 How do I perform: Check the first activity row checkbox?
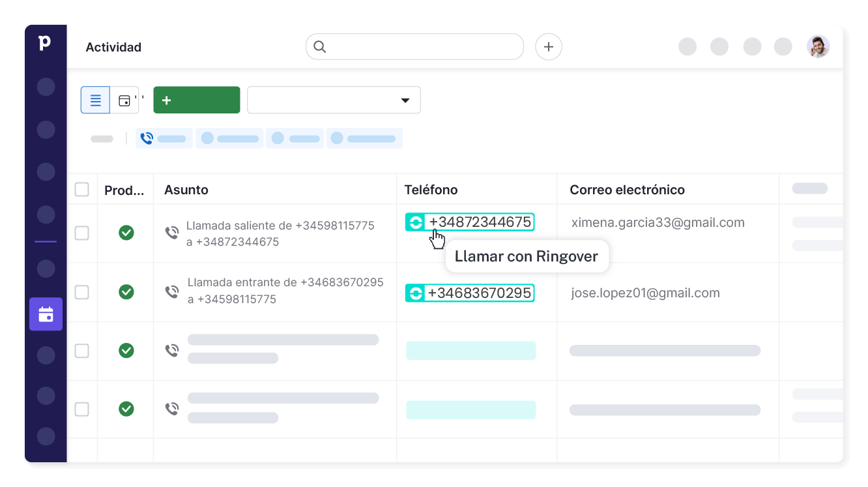click(82, 233)
